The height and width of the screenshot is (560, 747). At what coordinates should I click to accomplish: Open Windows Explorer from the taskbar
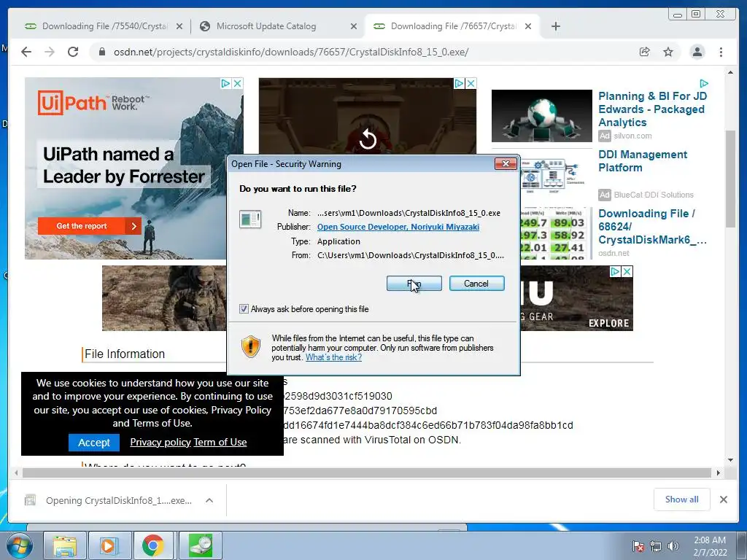tap(64, 545)
